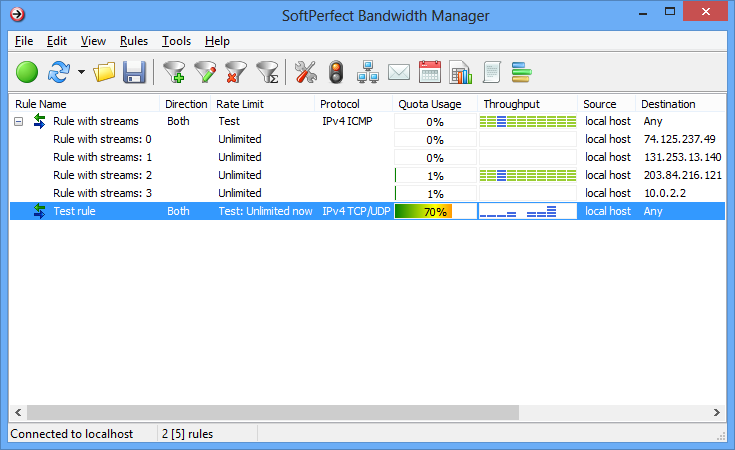Open the calendar schedule icon
Image resolution: width=735 pixels, height=450 pixels.
click(x=430, y=72)
